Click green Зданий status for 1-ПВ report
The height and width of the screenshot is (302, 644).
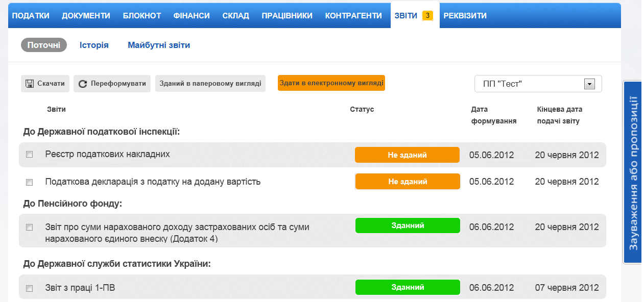[408, 287]
